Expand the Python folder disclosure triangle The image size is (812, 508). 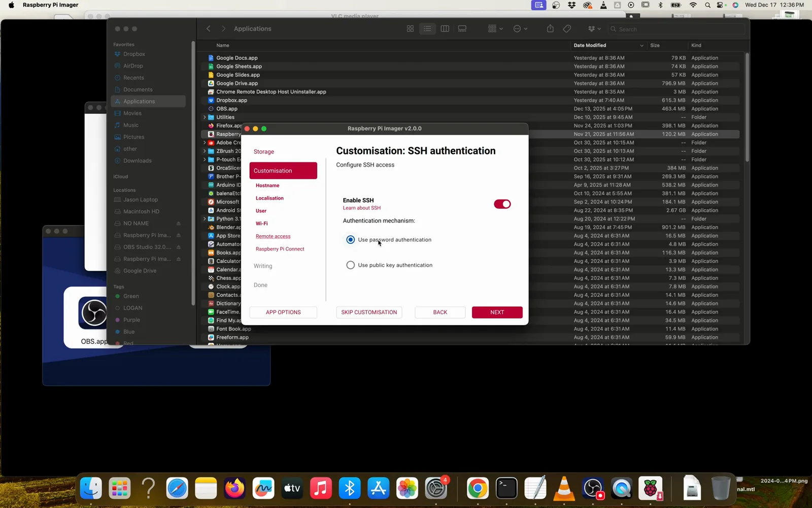click(x=205, y=219)
